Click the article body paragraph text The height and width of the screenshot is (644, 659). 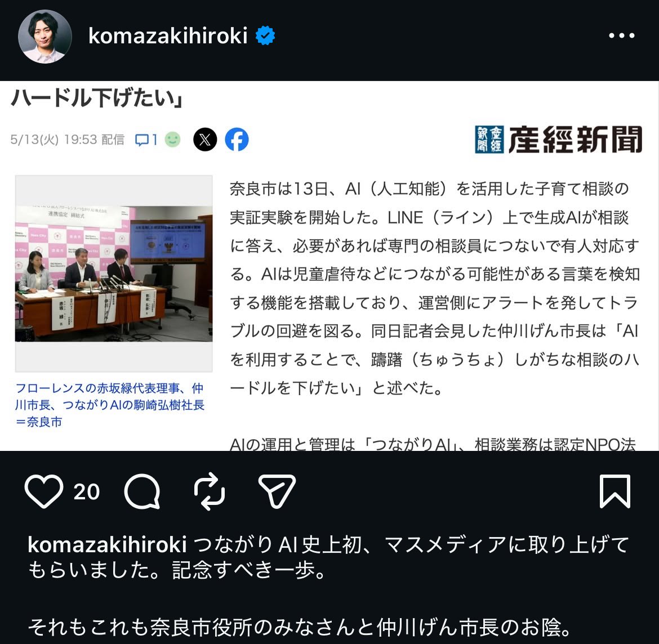point(435,288)
